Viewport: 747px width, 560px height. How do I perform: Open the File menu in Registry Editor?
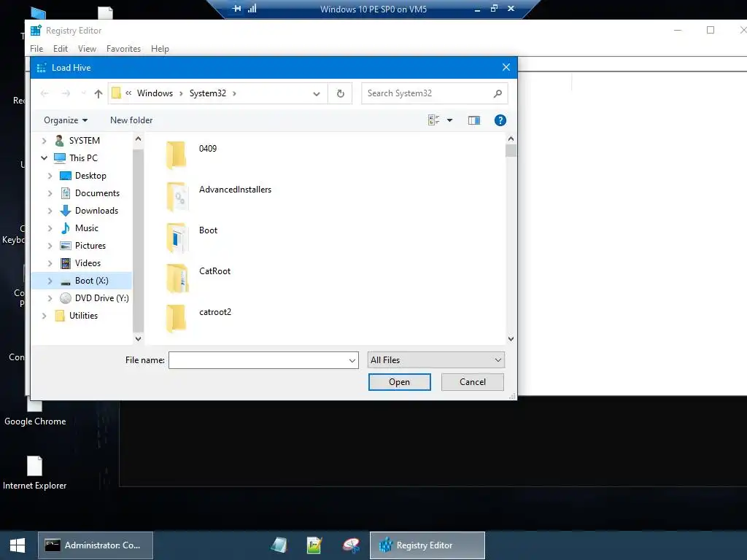coord(36,49)
